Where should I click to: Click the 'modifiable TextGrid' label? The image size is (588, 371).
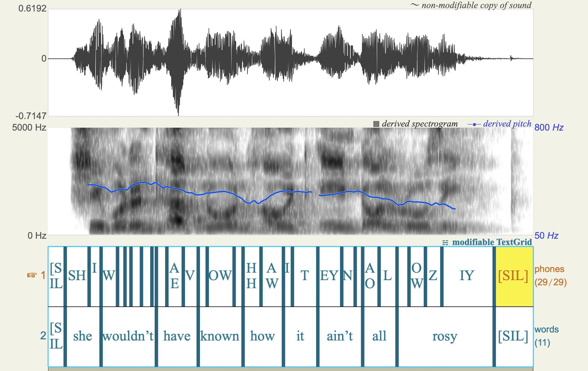pyautogui.click(x=492, y=242)
